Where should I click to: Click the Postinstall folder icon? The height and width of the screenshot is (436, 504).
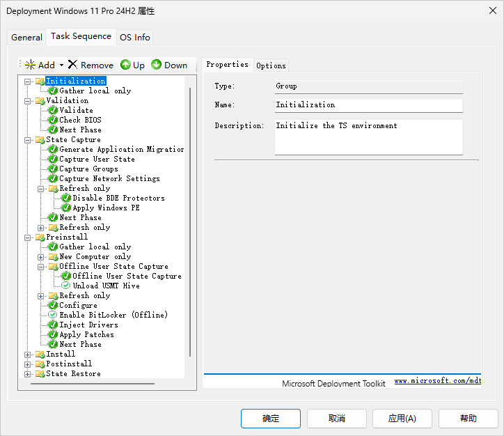tap(40, 364)
